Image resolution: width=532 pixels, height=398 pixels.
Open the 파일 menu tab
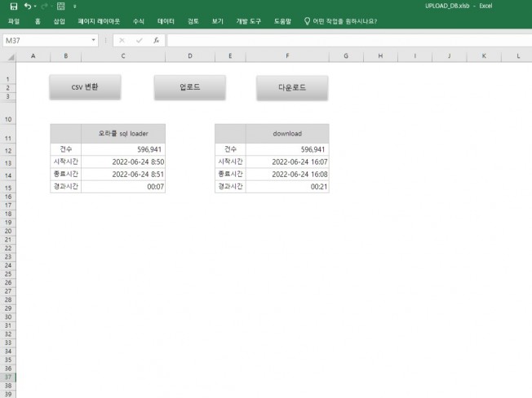pyautogui.click(x=14, y=21)
